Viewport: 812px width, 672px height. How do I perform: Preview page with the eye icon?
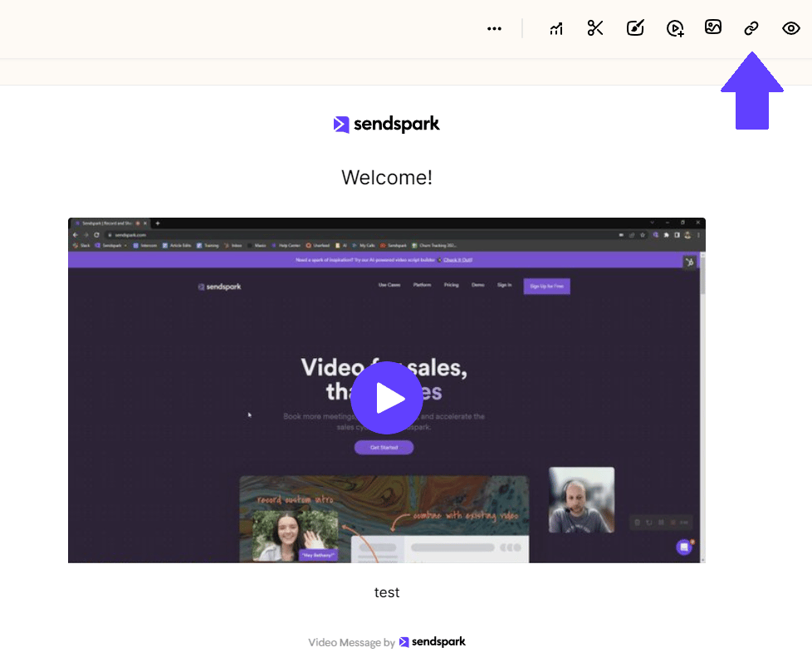pos(790,28)
